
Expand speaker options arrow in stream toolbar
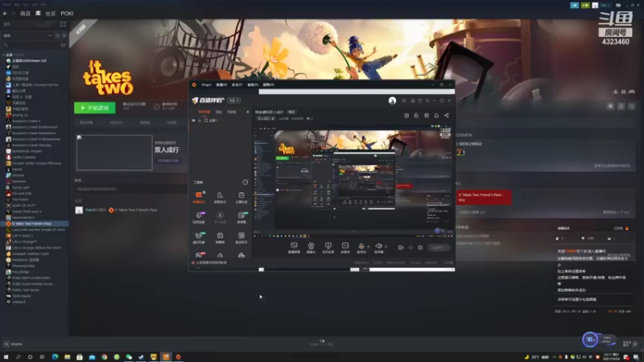tap(386, 247)
